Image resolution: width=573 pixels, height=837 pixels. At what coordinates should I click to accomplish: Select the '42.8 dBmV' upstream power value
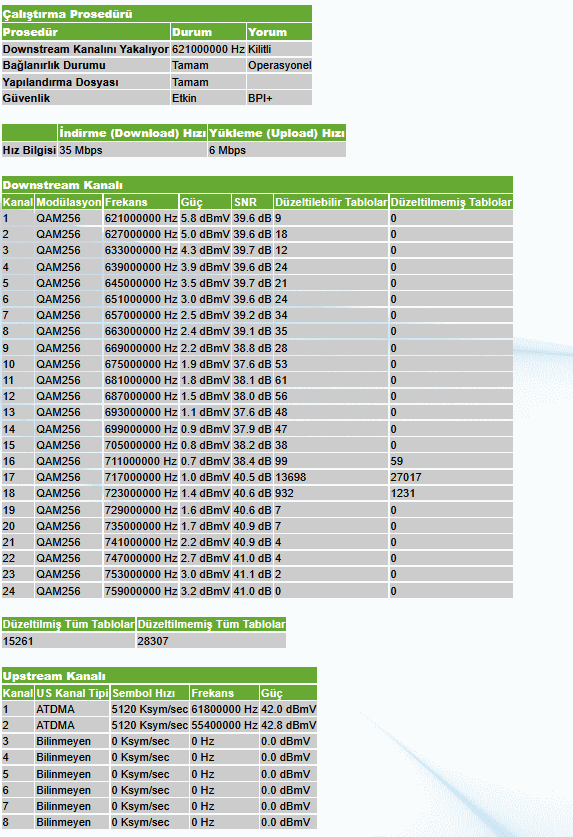click(288, 725)
